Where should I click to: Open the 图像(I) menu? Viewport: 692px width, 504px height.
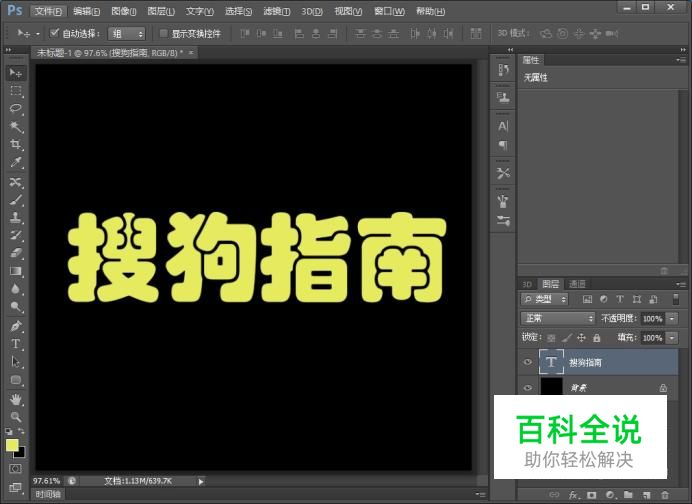tap(124, 11)
